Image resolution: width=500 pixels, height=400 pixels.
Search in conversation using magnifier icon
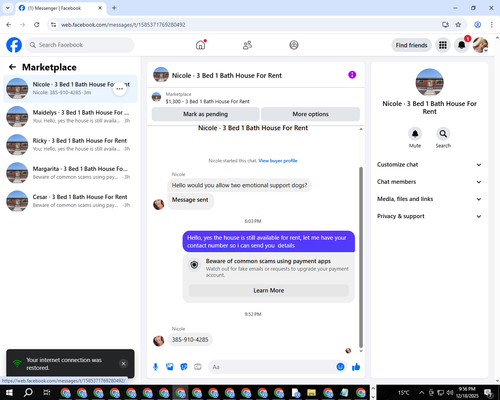click(x=443, y=134)
